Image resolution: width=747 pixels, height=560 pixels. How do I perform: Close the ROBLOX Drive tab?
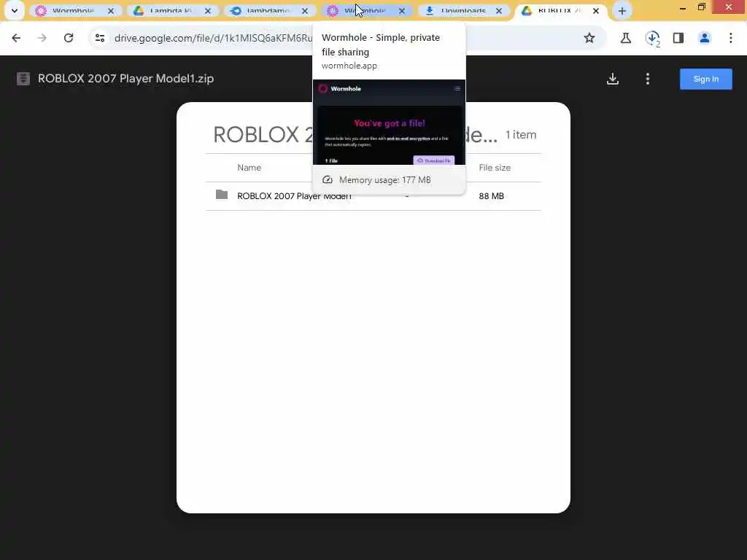(596, 10)
